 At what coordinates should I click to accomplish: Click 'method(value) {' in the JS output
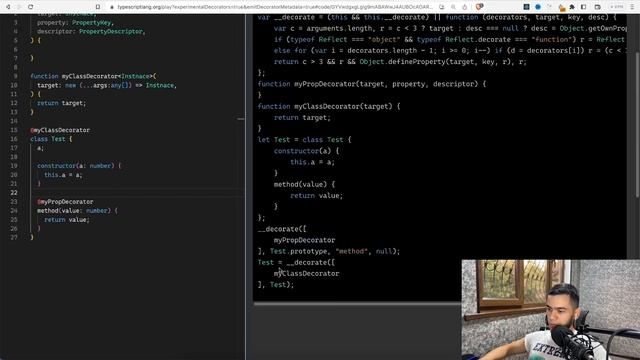click(x=304, y=184)
